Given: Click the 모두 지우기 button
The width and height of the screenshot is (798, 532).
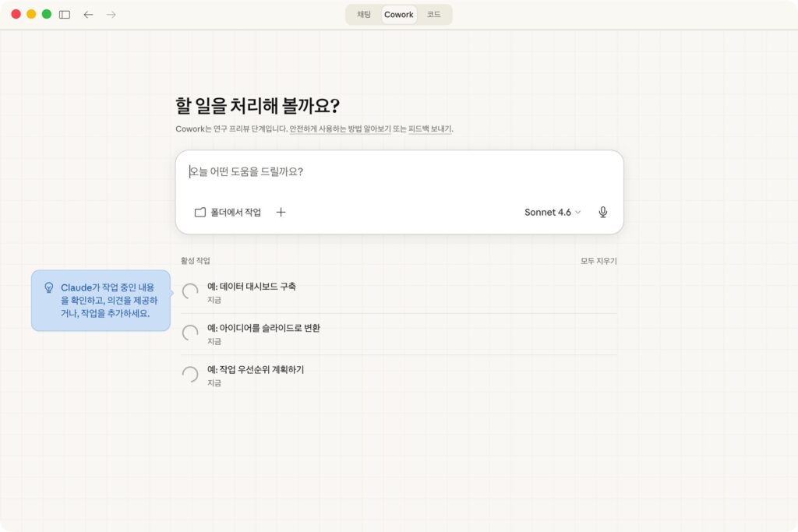Looking at the screenshot, I should click(598, 261).
